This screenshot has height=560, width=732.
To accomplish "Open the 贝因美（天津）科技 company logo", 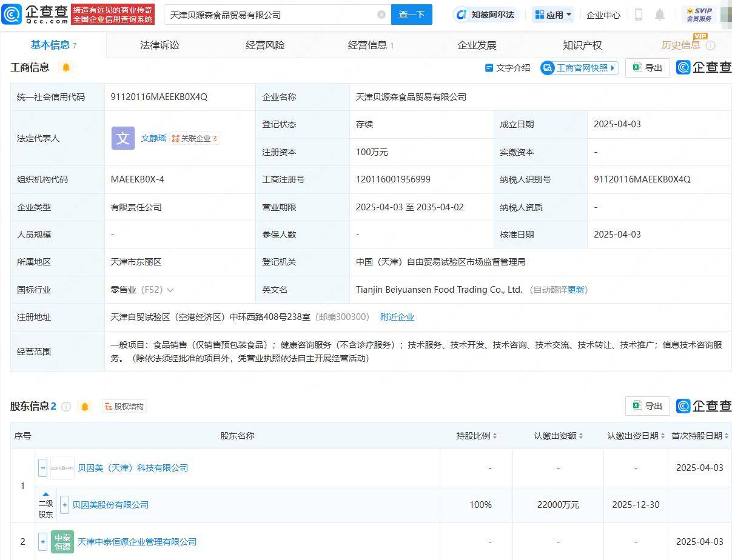I will click(62, 468).
